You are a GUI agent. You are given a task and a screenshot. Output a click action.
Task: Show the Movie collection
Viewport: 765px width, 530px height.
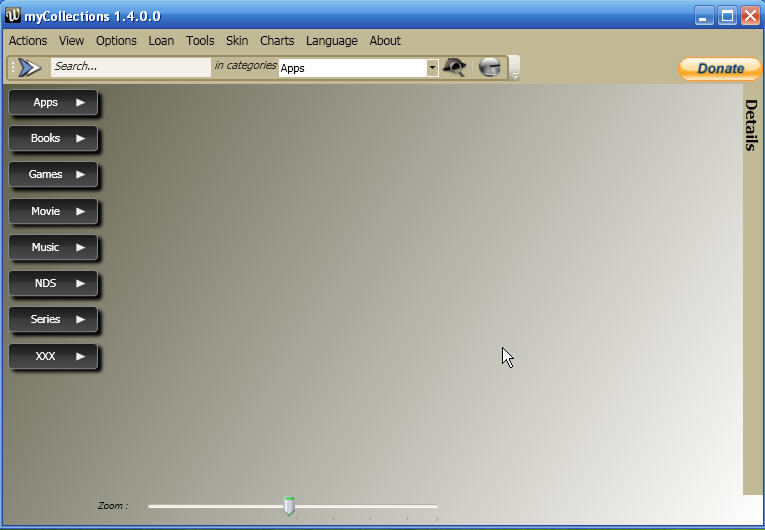pyautogui.click(x=53, y=211)
